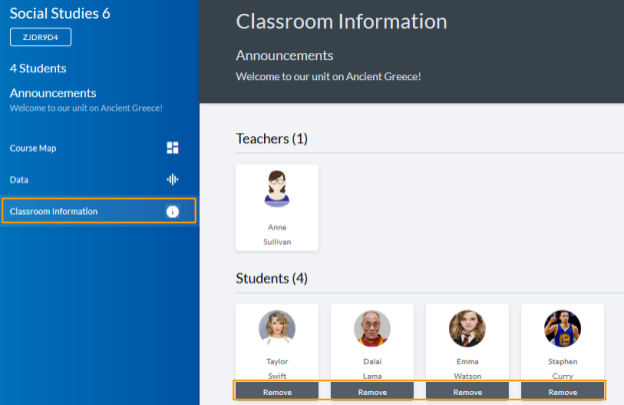Click the Emma Watson name text
This screenshot has height=405, width=624.
[467, 368]
